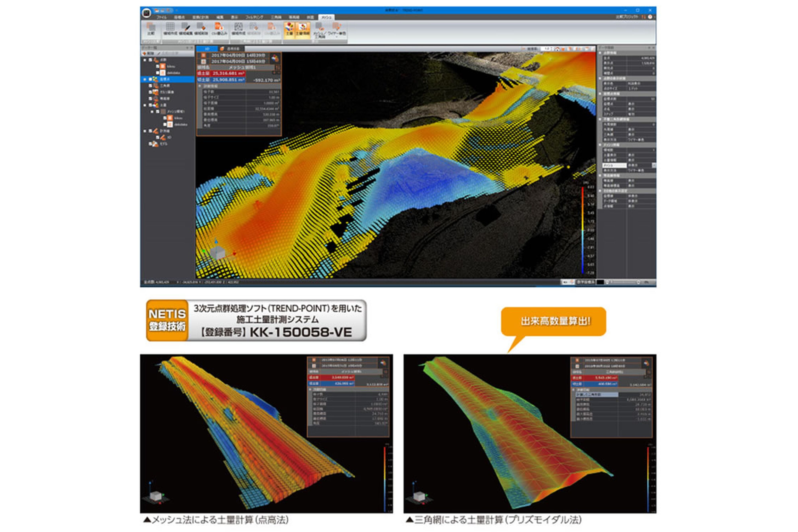
Task: Collapse the 計測情報 section in volume panel
Action: point(200,86)
